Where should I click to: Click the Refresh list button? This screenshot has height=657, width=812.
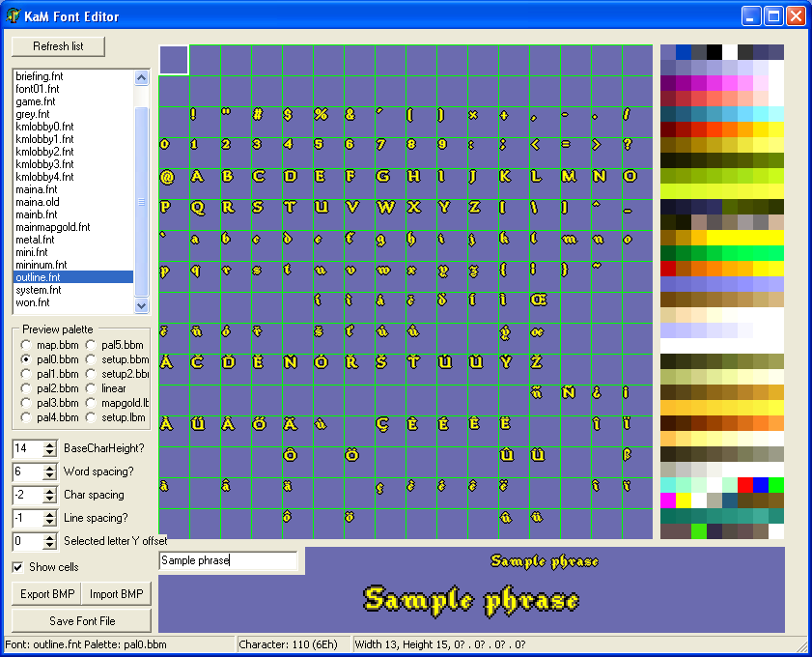pos(58,46)
